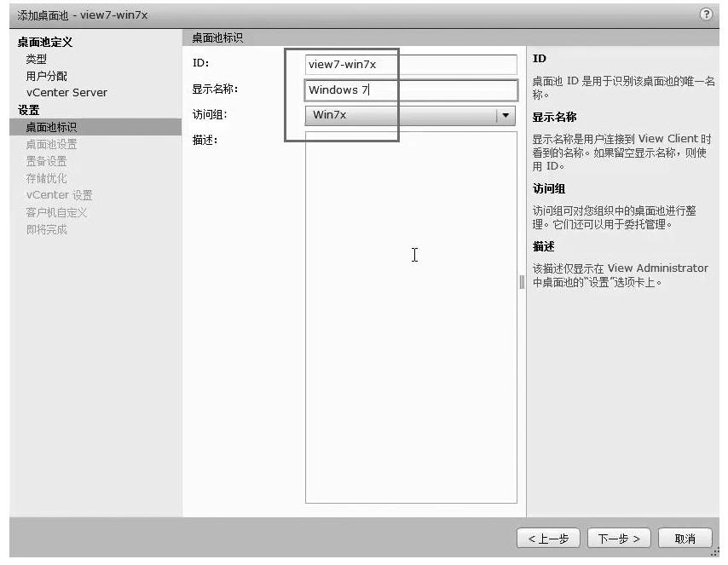Viewport: 728px width, 565px height.
Task: Select vCenter Server in sidebar
Action: click(66, 93)
